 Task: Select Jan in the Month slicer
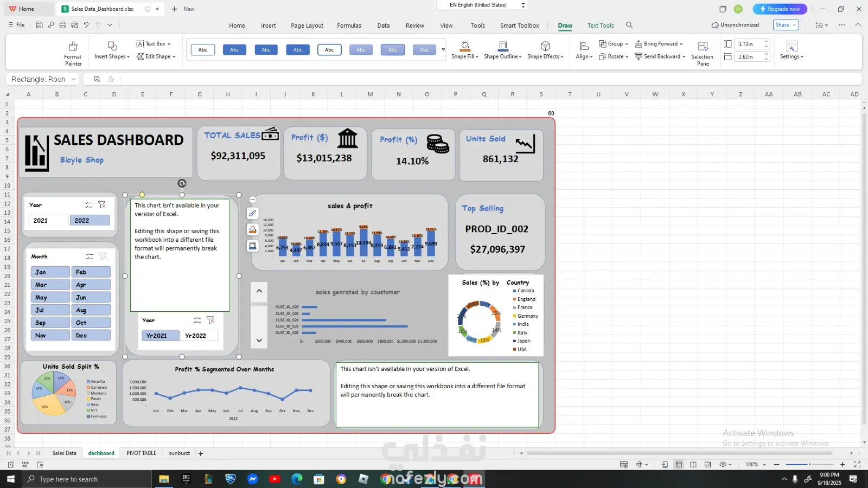coord(50,272)
